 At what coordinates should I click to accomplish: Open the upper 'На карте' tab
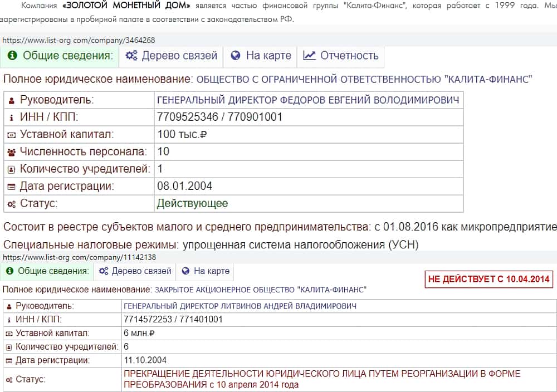[260, 56]
